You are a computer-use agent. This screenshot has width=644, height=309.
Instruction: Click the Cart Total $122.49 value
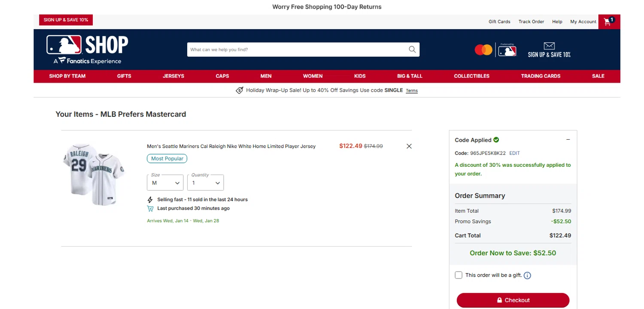click(560, 236)
